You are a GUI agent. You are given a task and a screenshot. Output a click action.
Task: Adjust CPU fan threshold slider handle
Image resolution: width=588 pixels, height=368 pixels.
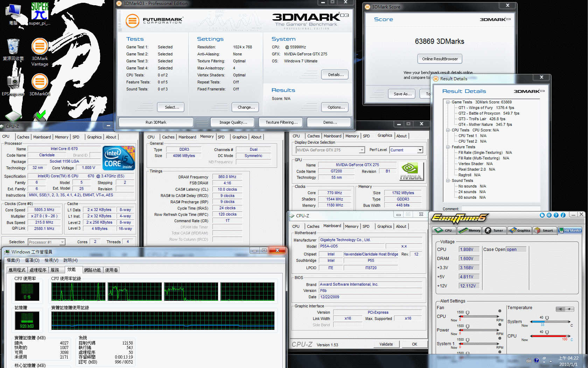click(x=467, y=313)
